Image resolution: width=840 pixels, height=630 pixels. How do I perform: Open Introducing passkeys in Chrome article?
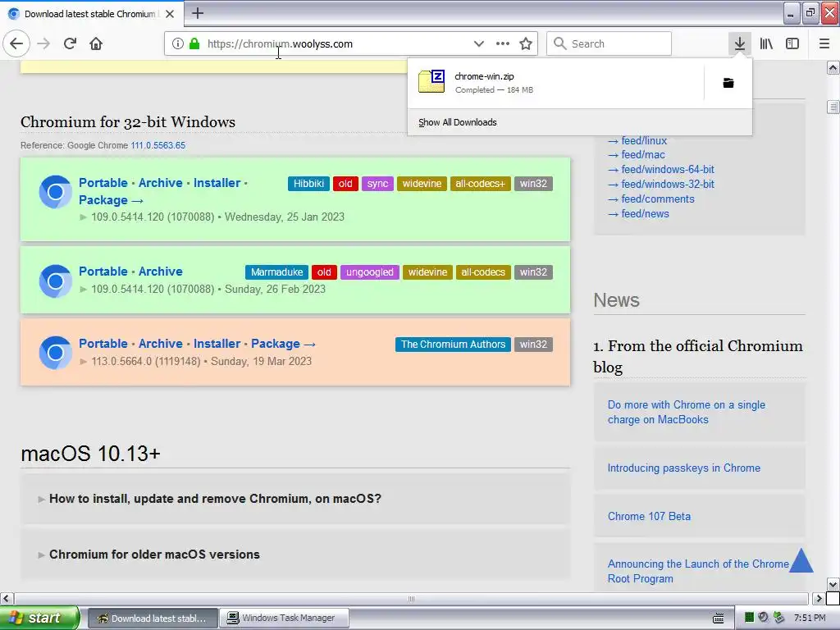(x=684, y=468)
